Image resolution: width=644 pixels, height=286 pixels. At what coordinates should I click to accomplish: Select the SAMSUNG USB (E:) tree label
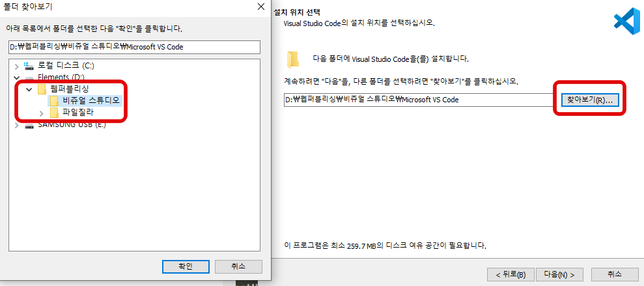coord(72,125)
